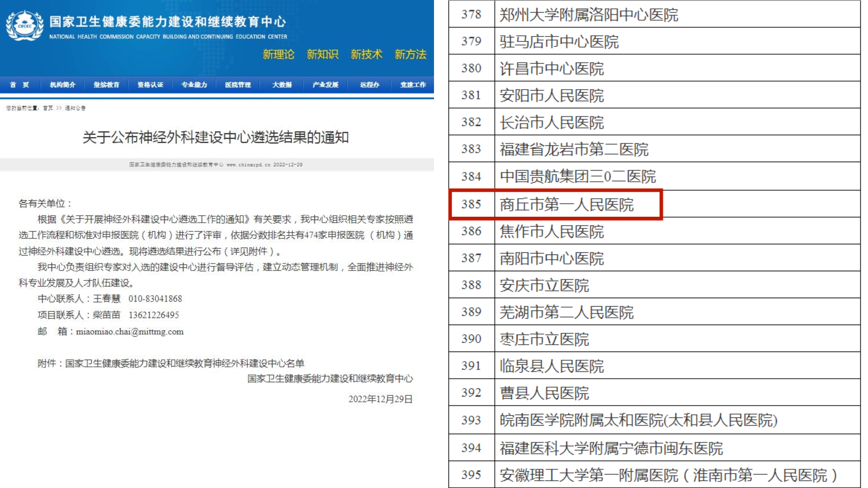Click table row 南阳市中心医院
Image resolution: width=868 pixels, height=488 pixels.
point(654,258)
